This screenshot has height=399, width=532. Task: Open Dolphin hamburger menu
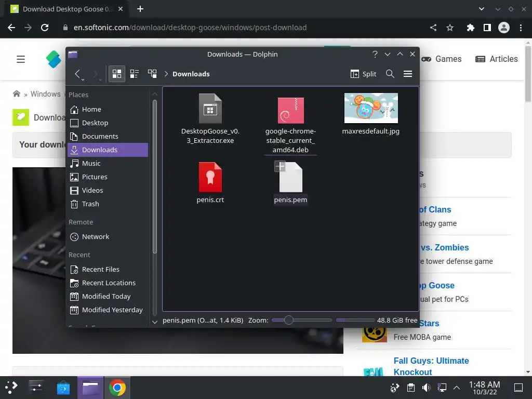408,74
